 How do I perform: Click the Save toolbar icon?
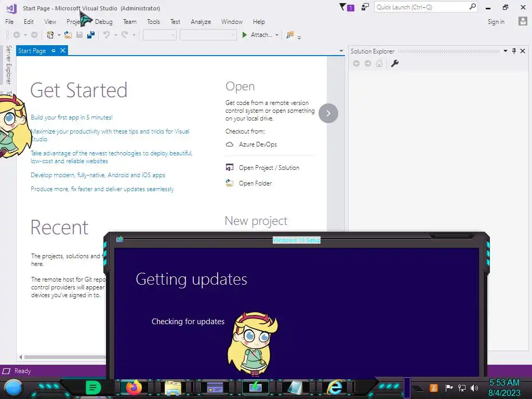click(79, 35)
